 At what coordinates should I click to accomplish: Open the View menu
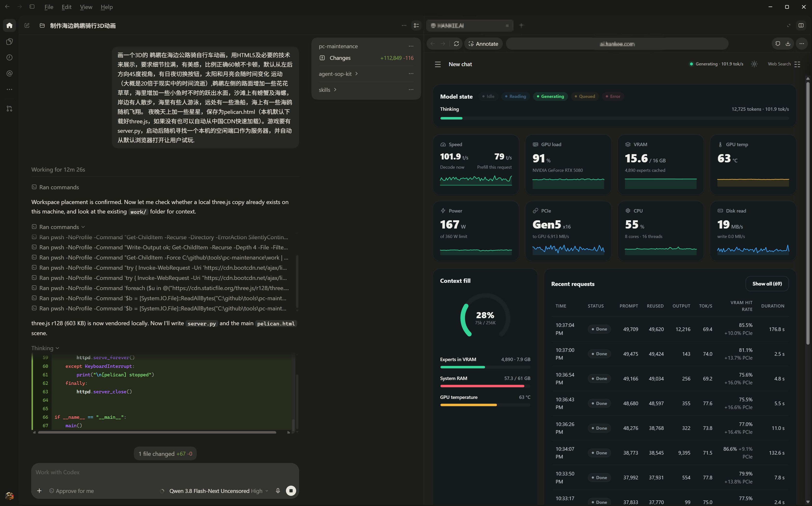click(x=86, y=7)
